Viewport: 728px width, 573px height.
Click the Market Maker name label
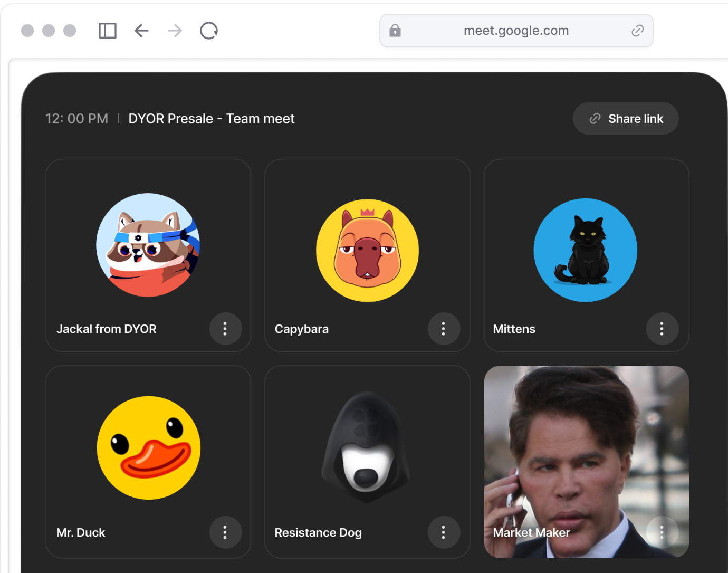532,532
